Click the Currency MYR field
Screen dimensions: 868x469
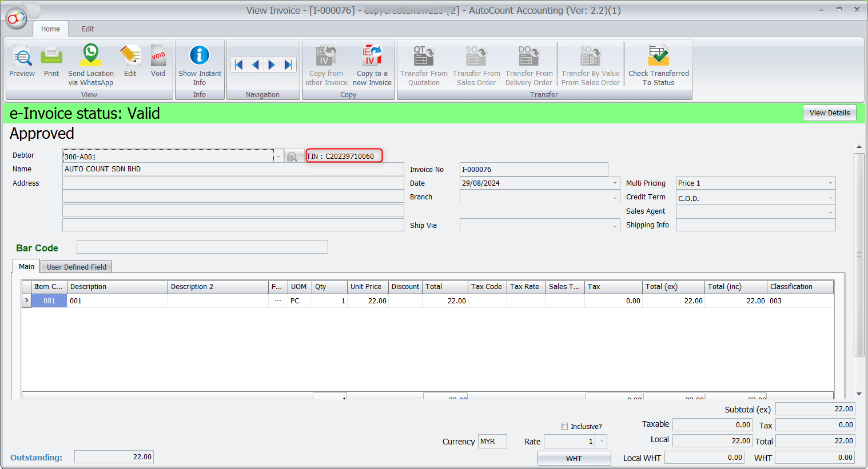(492, 442)
